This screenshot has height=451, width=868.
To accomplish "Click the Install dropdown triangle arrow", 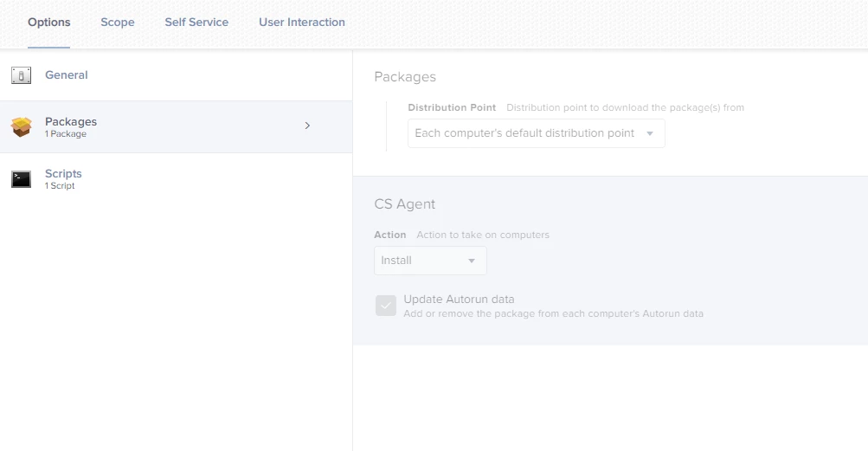I will 472,261.
